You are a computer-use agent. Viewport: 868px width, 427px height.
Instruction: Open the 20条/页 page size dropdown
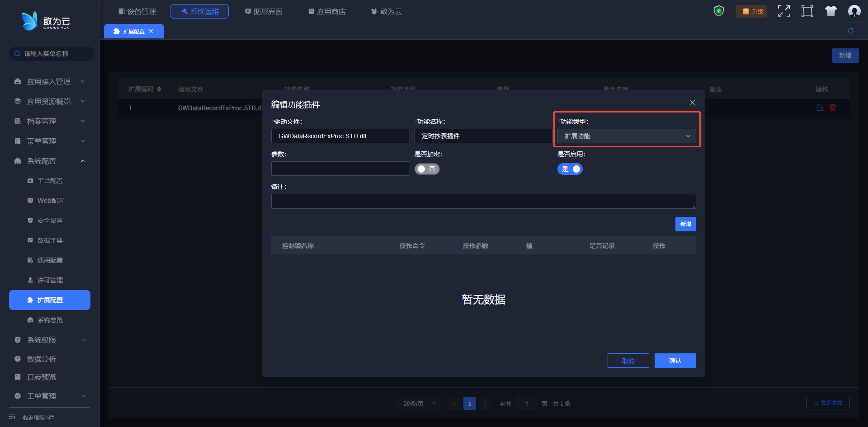tap(420, 404)
